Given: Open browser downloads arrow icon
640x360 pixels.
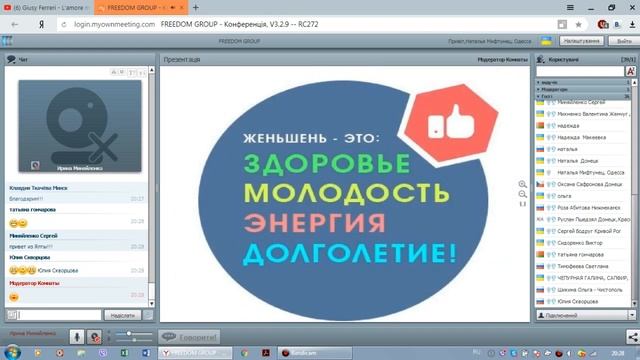Looking at the screenshot, I should click(632, 24).
